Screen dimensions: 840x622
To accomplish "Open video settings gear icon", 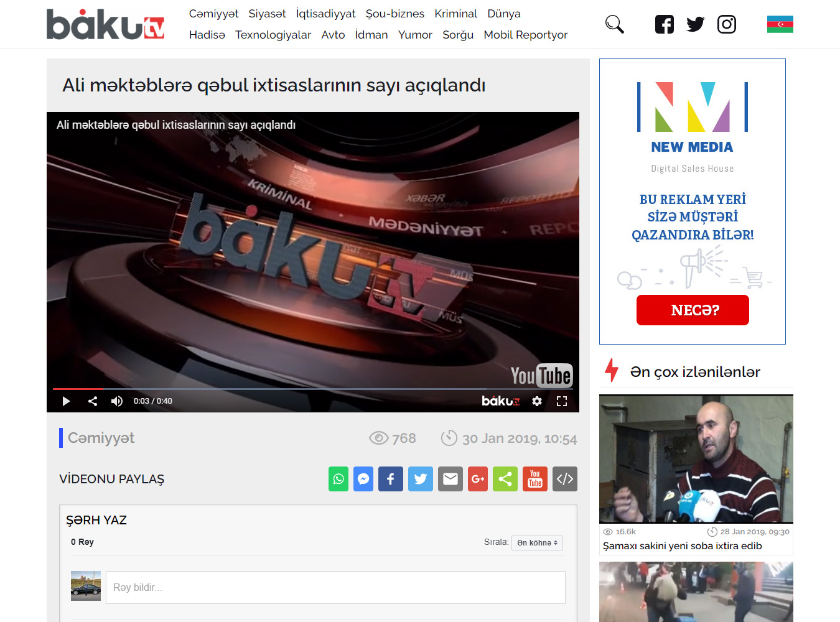I will click(537, 401).
